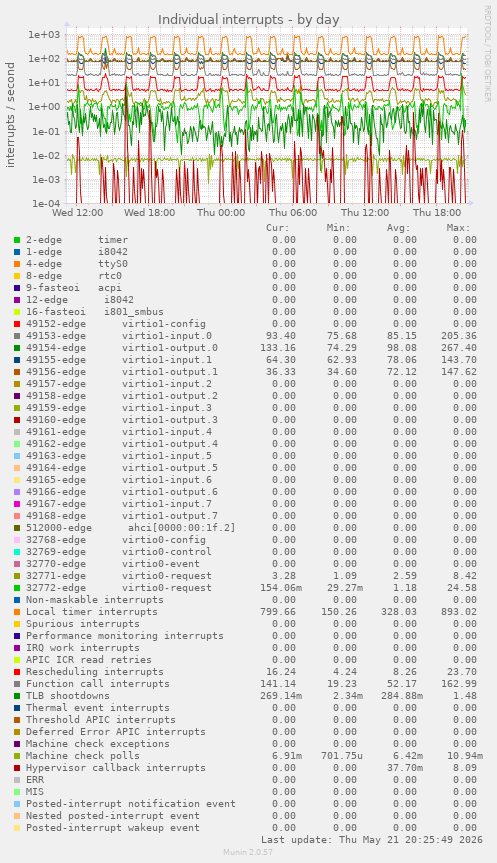
Task: Click the gray virtio1-input.0 legend swatch
Action: tap(17, 336)
